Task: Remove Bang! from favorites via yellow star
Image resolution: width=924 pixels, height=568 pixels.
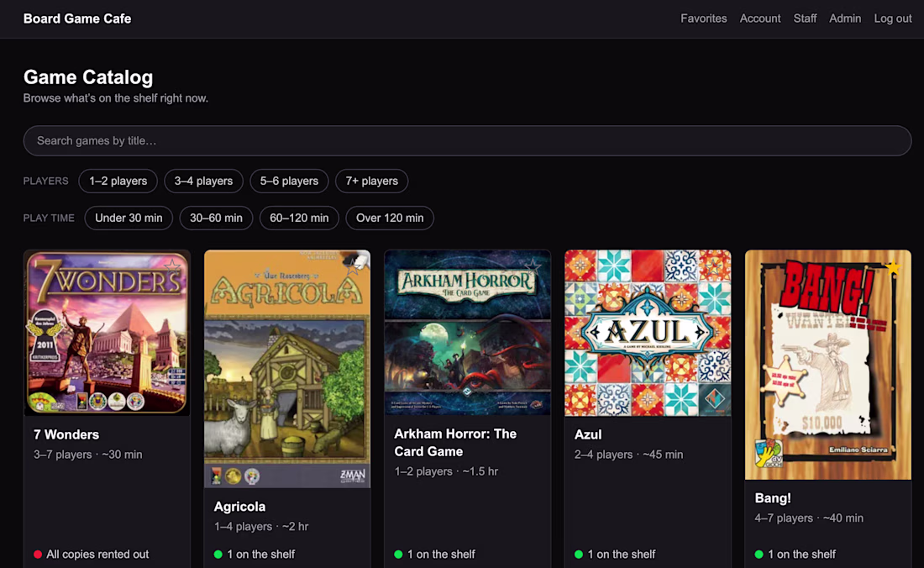Action: [894, 267]
